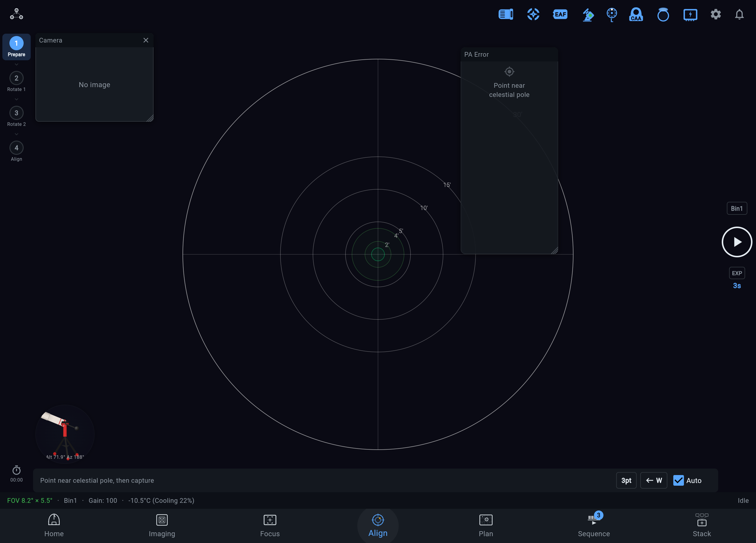Go to Focus tab
This screenshot has width=756, height=543.
[x=270, y=526]
